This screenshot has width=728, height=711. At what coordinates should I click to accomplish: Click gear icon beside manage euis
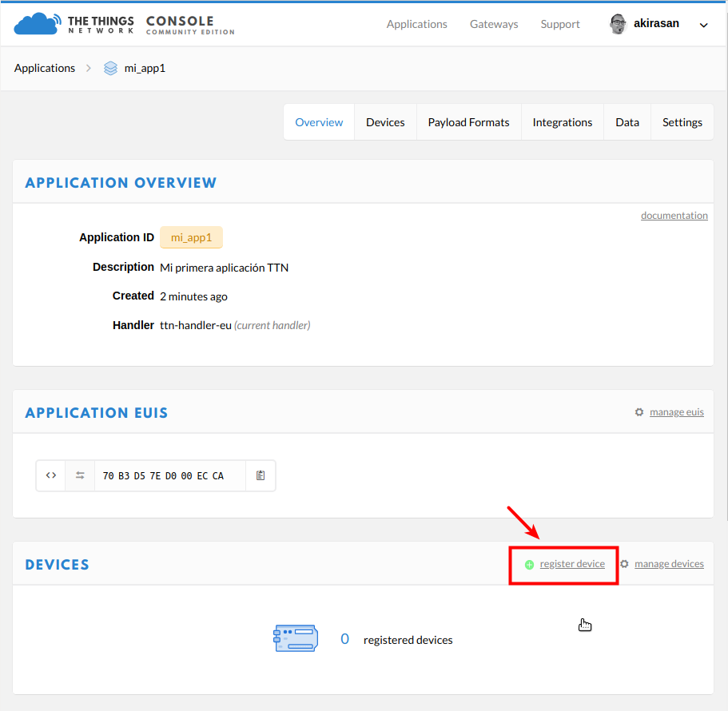[639, 412]
